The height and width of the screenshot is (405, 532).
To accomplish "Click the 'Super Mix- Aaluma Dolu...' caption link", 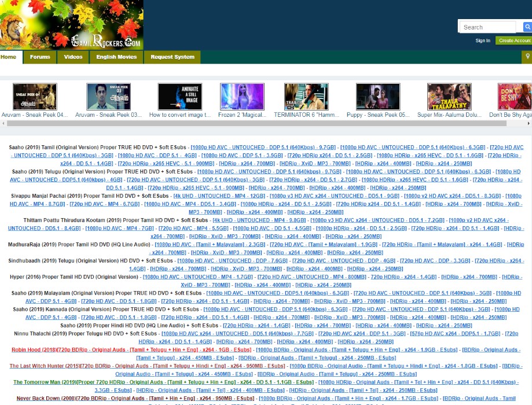I will tap(449, 115).
